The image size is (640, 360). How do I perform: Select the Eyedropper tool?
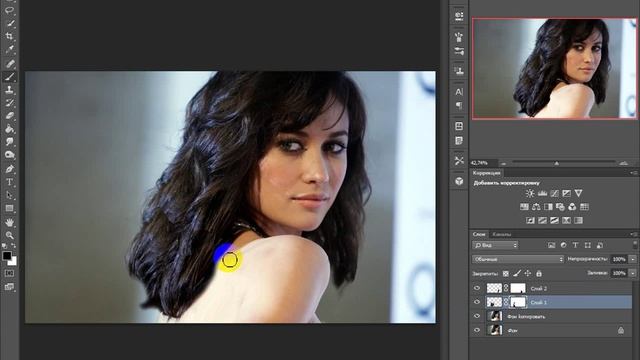9,49
